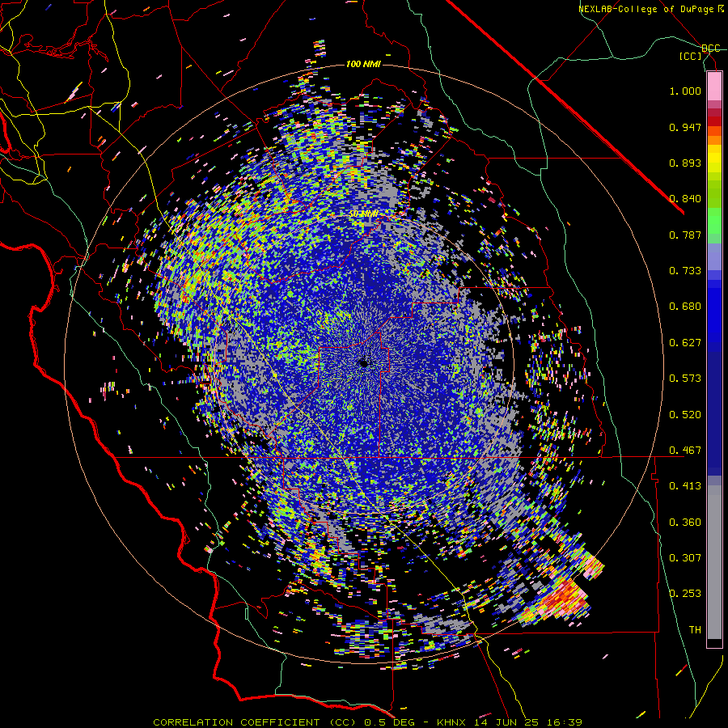Click the [CC] legend header
This screenshot has height=728, width=728.
tap(691, 56)
